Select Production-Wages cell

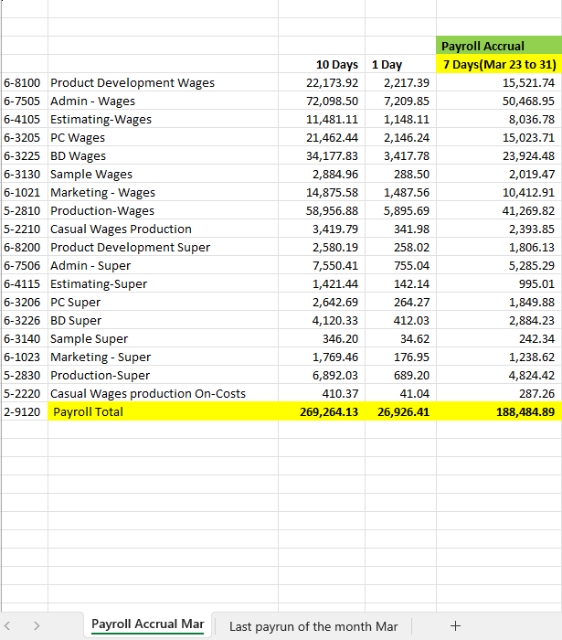click(x=163, y=211)
